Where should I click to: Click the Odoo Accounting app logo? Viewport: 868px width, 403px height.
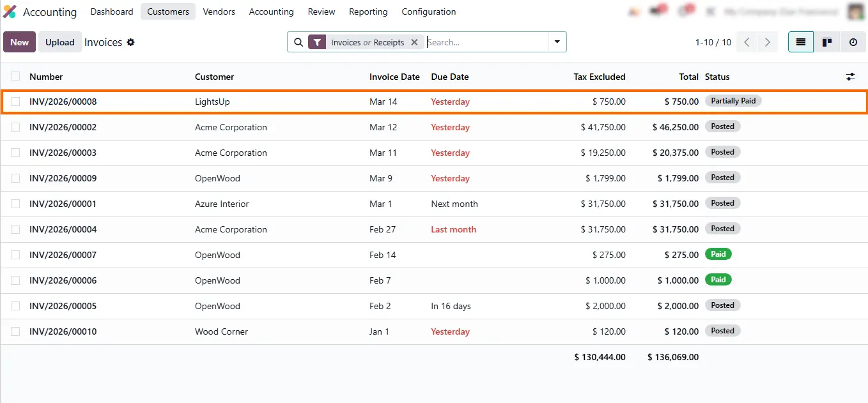[10, 11]
